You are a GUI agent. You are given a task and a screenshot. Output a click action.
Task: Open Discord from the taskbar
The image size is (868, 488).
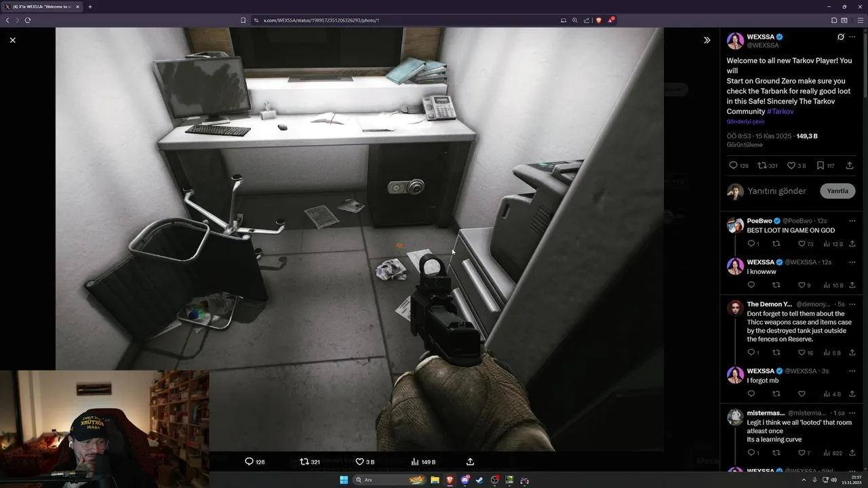point(465,481)
